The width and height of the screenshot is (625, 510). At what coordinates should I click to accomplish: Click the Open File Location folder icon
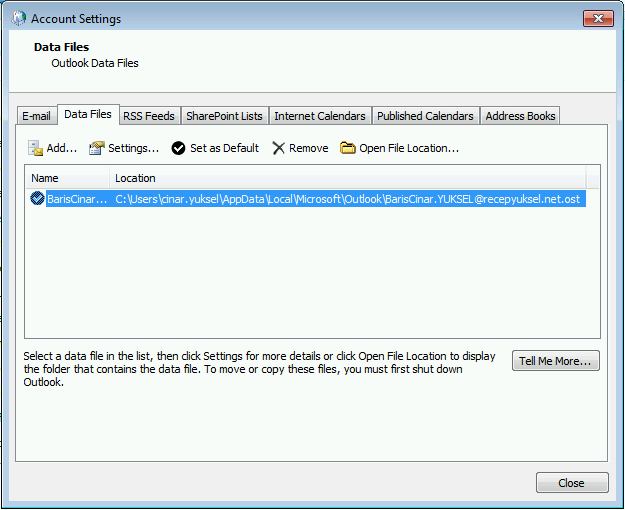tap(348, 148)
